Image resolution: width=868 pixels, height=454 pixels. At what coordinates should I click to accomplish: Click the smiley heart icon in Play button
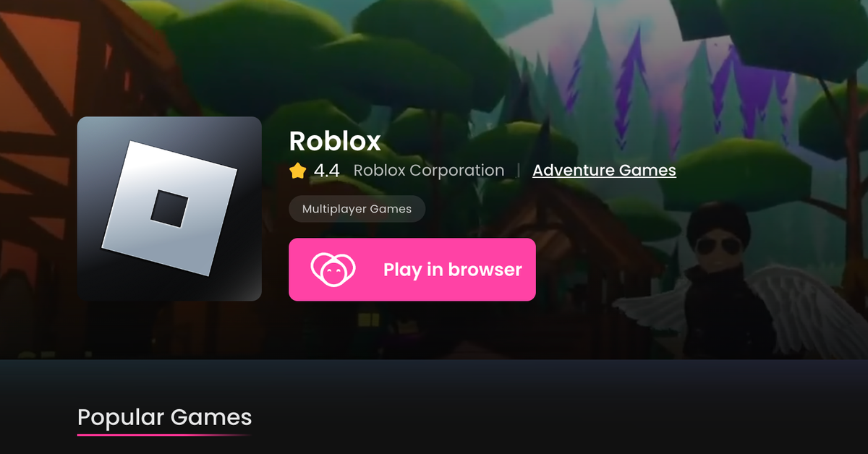(x=333, y=270)
